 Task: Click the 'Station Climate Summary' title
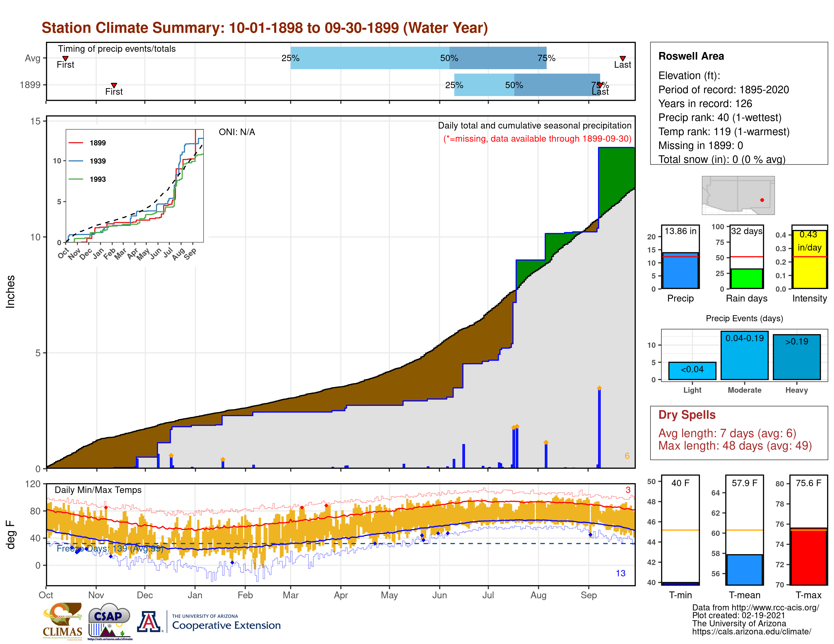(x=265, y=28)
